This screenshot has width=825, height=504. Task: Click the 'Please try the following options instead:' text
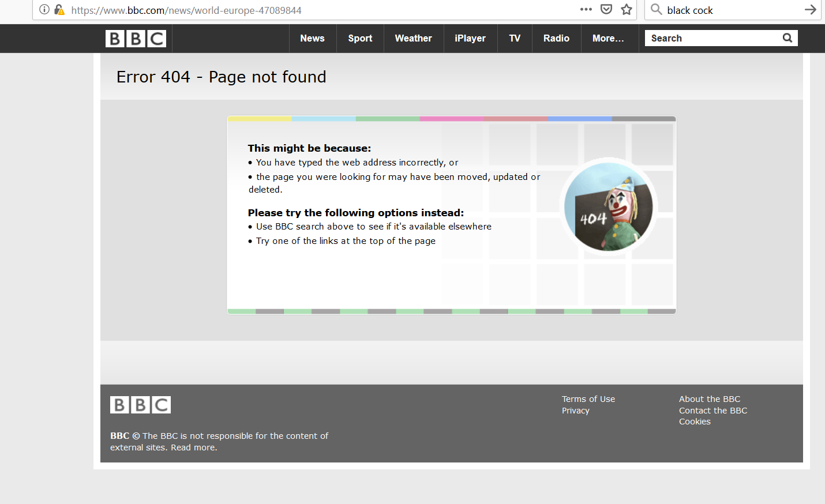click(356, 213)
